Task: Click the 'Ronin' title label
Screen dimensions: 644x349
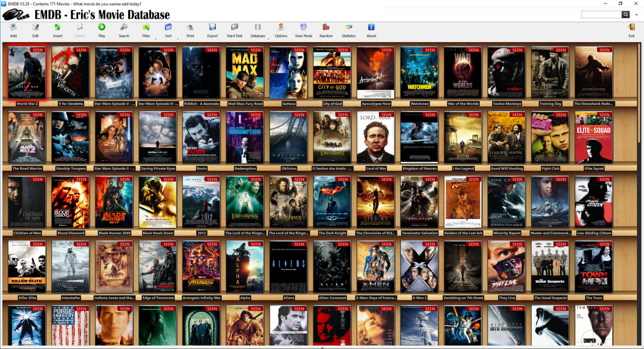Action: tap(201, 168)
